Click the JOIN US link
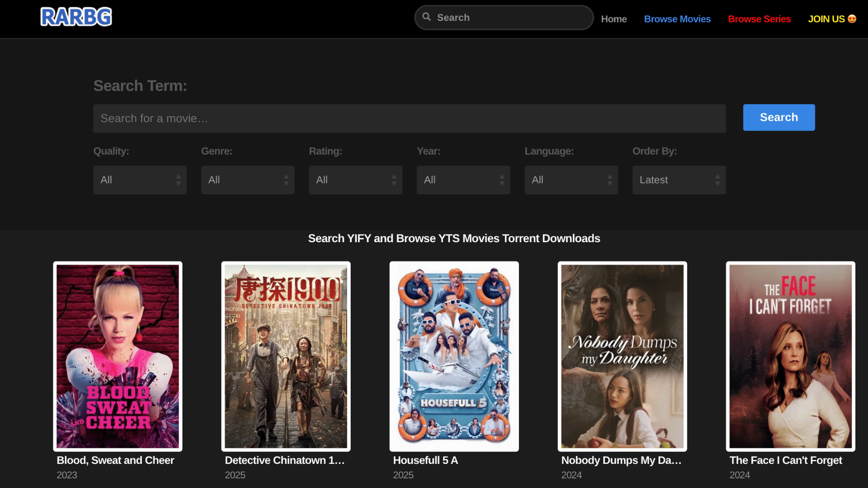This screenshot has height=488, width=868. click(832, 19)
